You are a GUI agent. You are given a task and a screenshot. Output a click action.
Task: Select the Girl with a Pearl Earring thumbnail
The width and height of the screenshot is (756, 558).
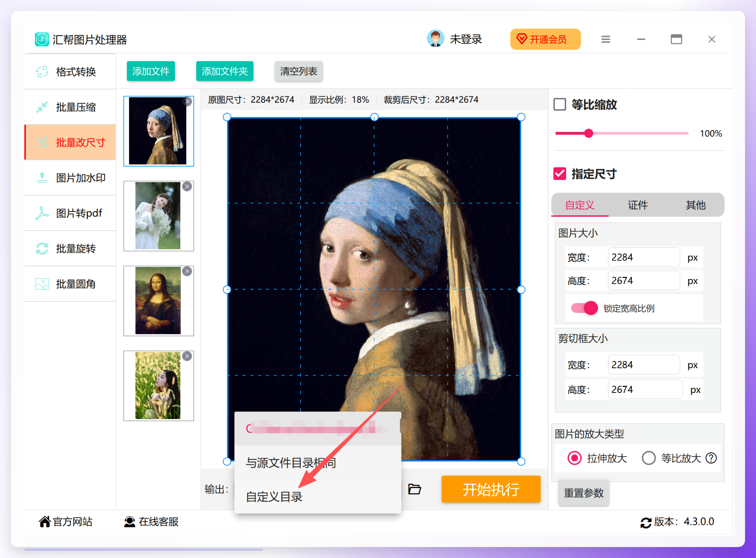pyautogui.click(x=158, y=131)
